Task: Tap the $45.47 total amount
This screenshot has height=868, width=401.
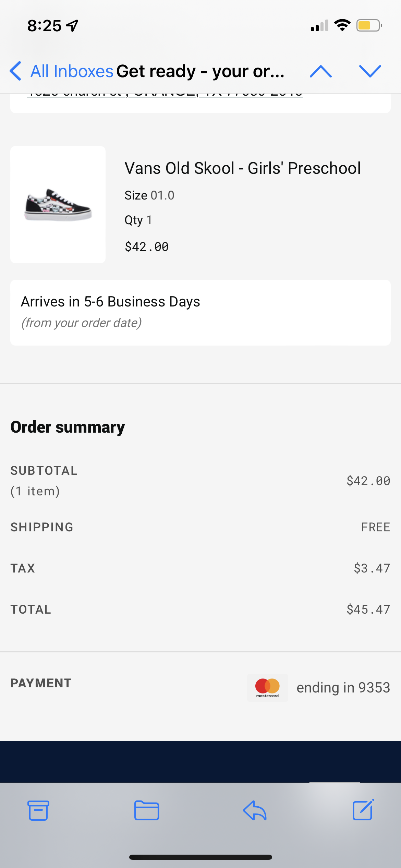Action: tap(368, 609)
